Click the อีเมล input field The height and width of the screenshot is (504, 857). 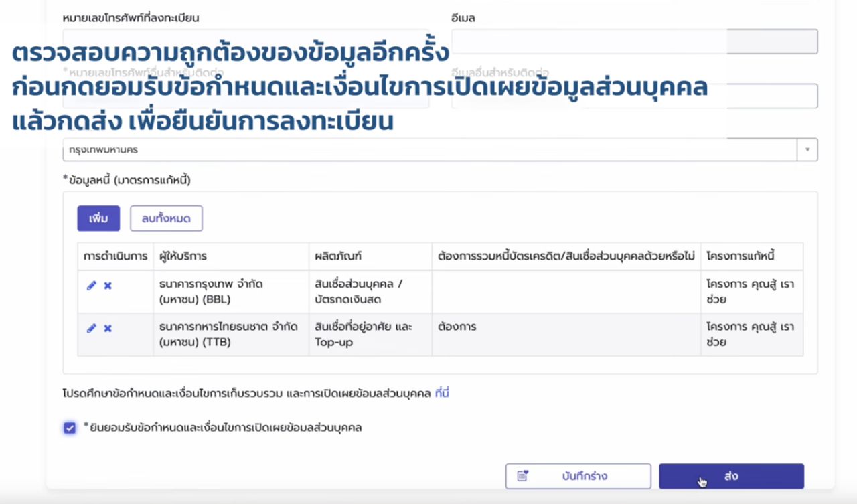click(634, 41)
